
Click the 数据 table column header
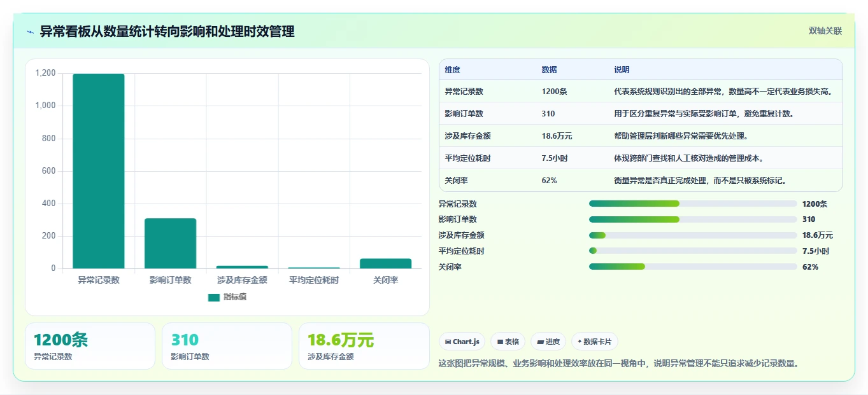click(x=549, y=70)
